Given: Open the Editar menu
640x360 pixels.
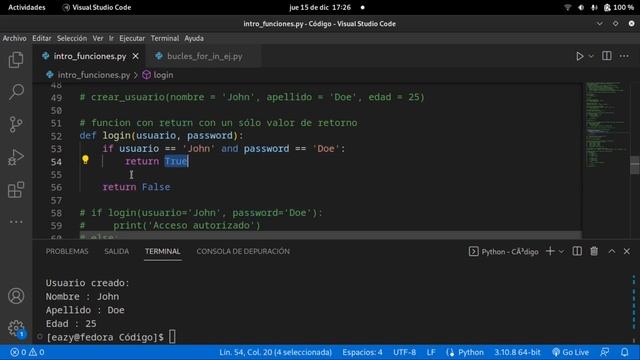Looking at the screenshot, I should point(42,38).
